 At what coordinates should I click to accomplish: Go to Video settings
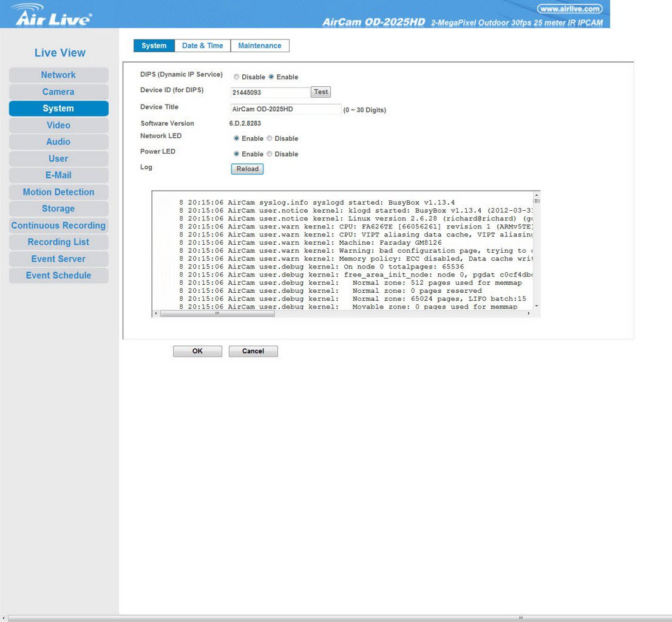pos(59,125)
